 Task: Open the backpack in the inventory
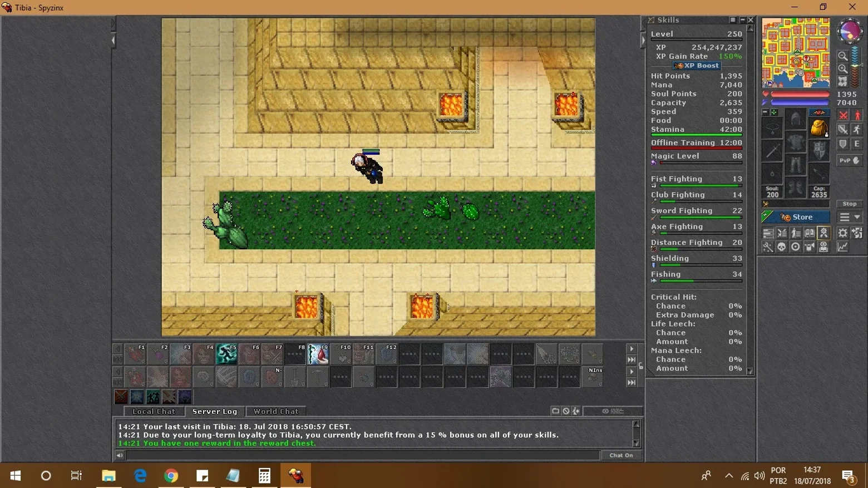pyautogui.click(x=818, y=128)
